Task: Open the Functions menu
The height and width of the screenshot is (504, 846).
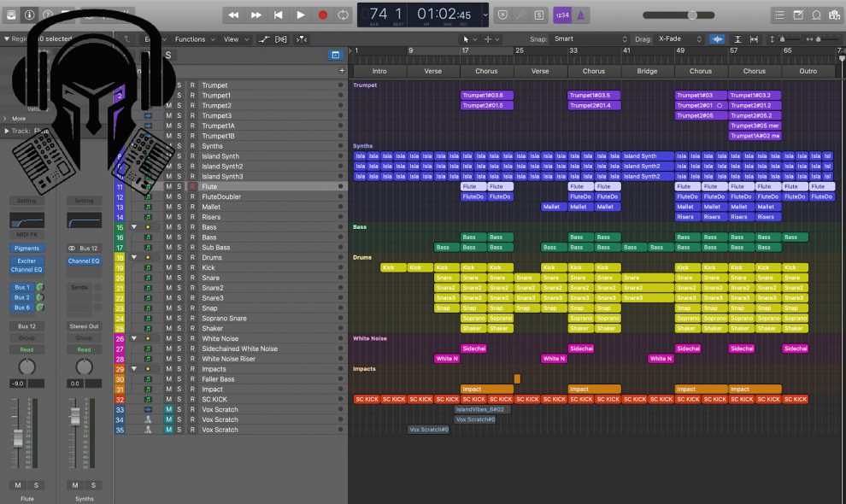Action: click(x=194, y=39)
